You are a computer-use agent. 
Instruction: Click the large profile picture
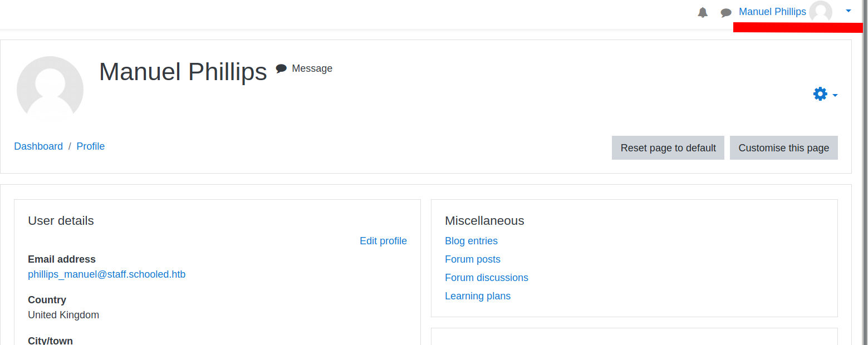(x=50, y=90)
